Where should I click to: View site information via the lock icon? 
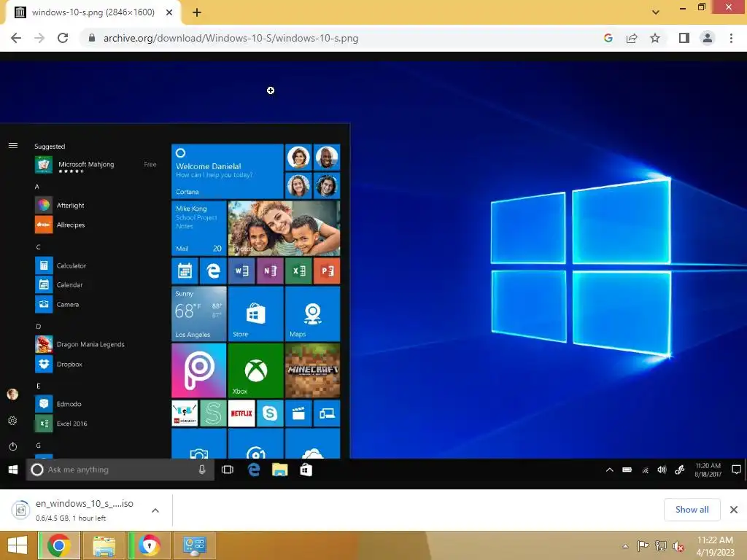click(92, 38)
